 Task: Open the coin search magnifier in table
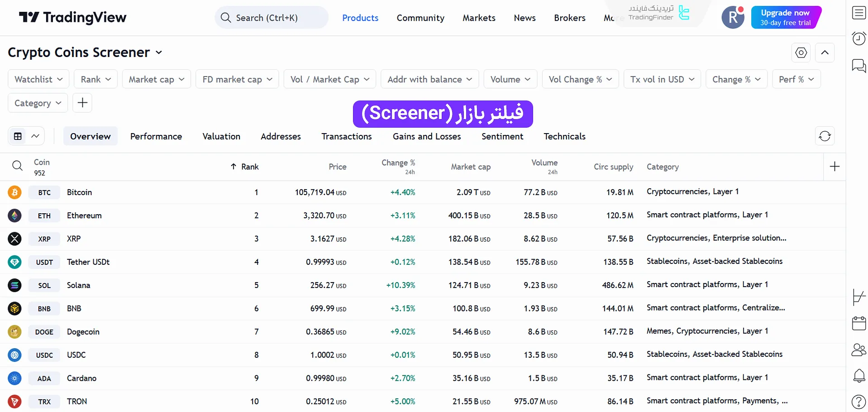(17, 166)
